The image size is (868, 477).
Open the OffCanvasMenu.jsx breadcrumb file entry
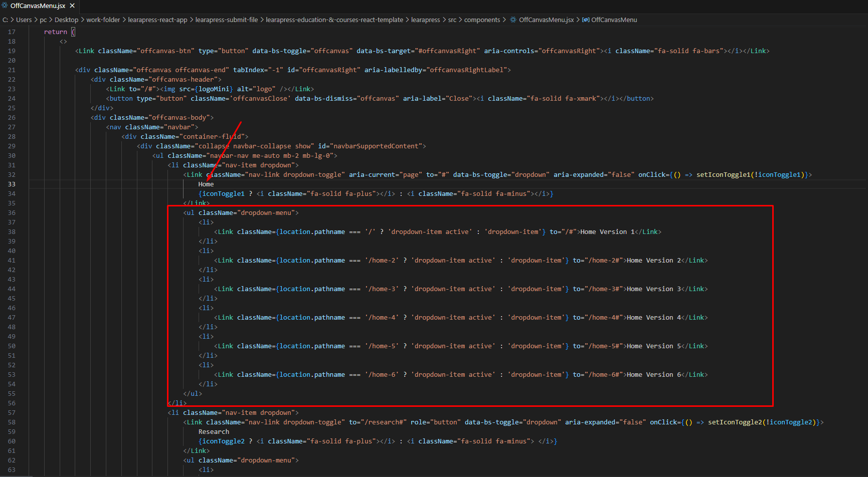tap(547, 20)
